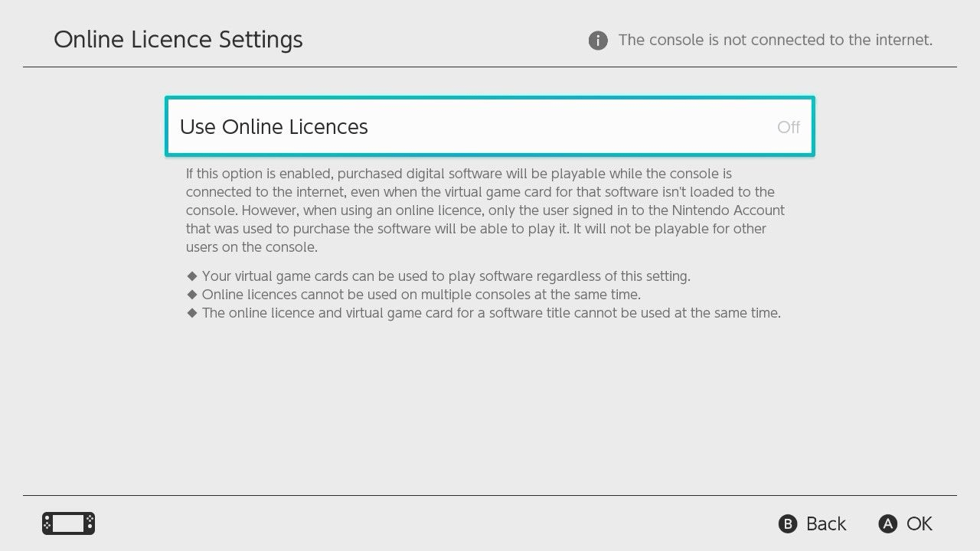Click the divider line under the page title
Screen dimensions: 980x551
pos(490,67)
